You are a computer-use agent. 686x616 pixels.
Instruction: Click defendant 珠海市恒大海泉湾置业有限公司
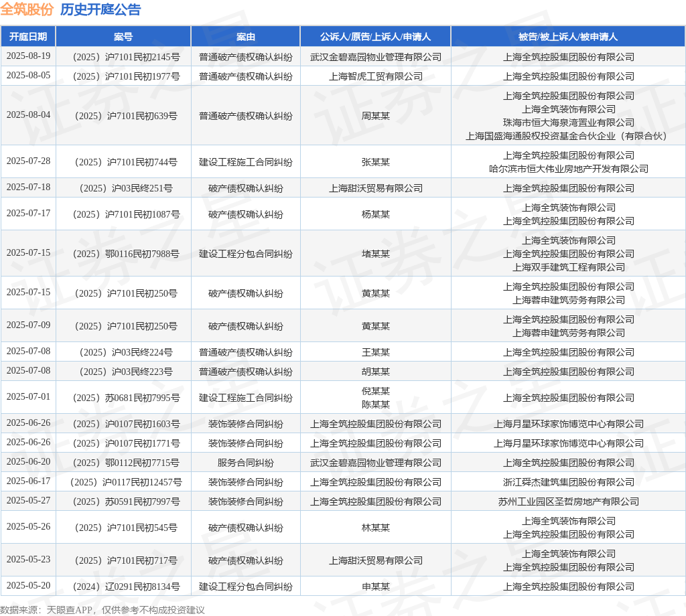point(568,123)
